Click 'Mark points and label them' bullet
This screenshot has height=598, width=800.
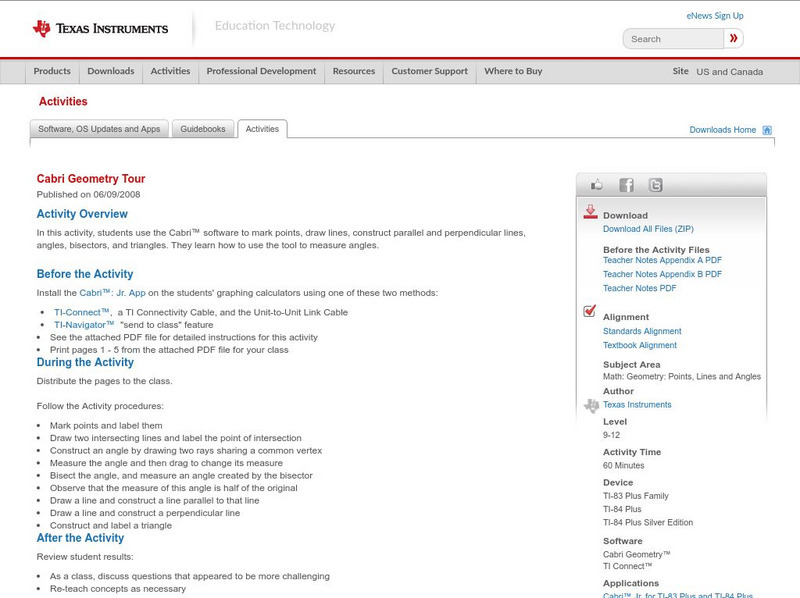106,426
